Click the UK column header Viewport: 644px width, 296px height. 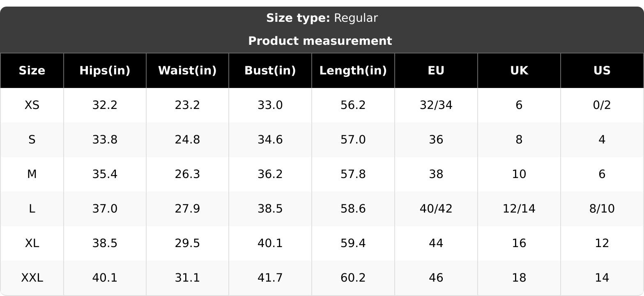(519, 71)
